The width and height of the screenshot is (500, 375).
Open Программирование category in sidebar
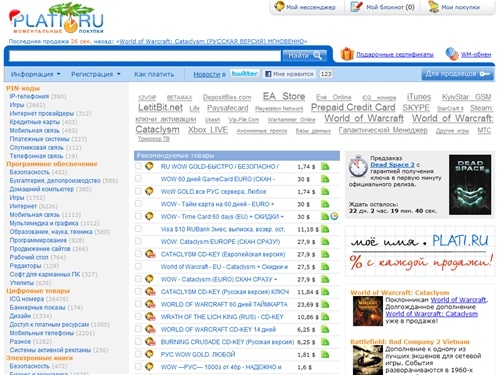(x=38, y=240)
